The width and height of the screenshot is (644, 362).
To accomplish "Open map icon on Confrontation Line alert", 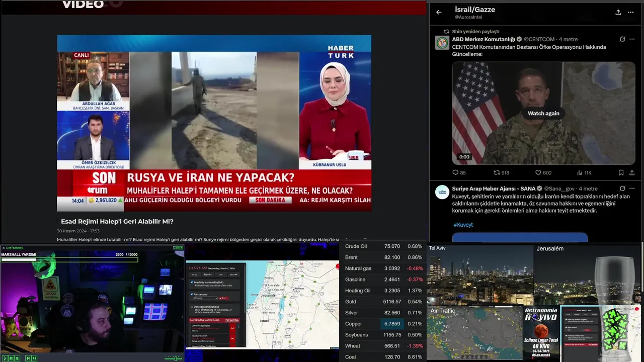I will [232, 328].
